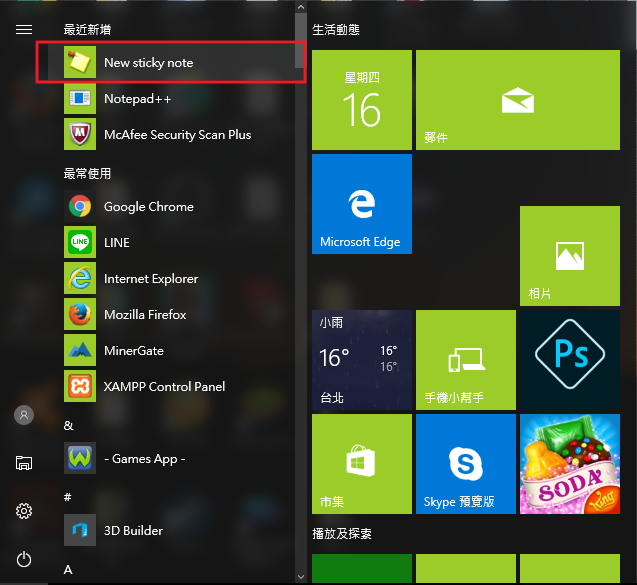Click the 最近新增 section heading
Image resolution: width=637 pixels, height=585 pixels.
87,30
